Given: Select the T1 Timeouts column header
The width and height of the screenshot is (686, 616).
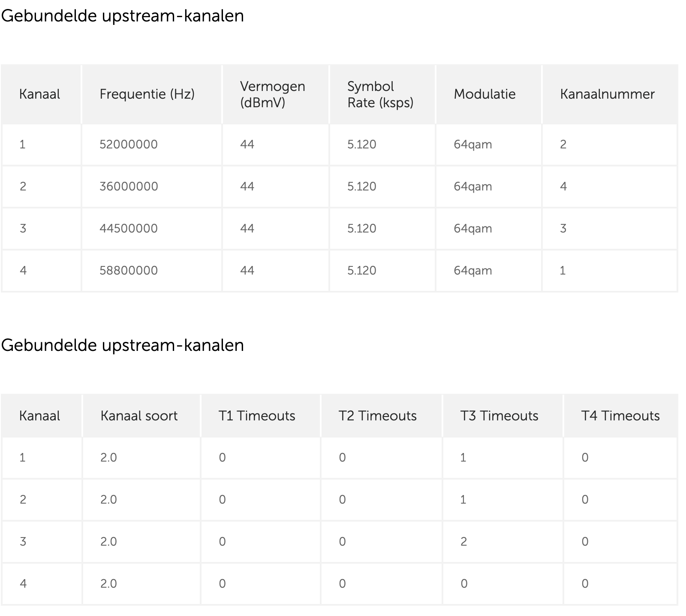Looking at the screenshot, I should (257, 416).
